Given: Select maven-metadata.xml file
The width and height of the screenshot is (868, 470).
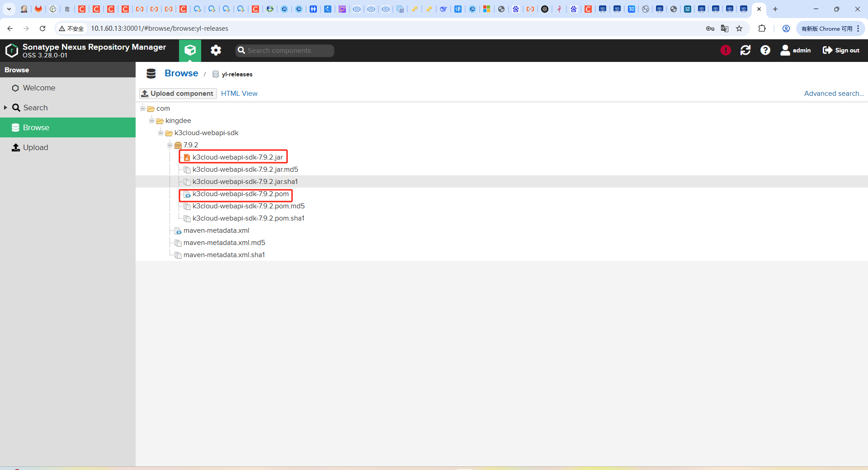Looking at the screenshot, I should 216,230.
